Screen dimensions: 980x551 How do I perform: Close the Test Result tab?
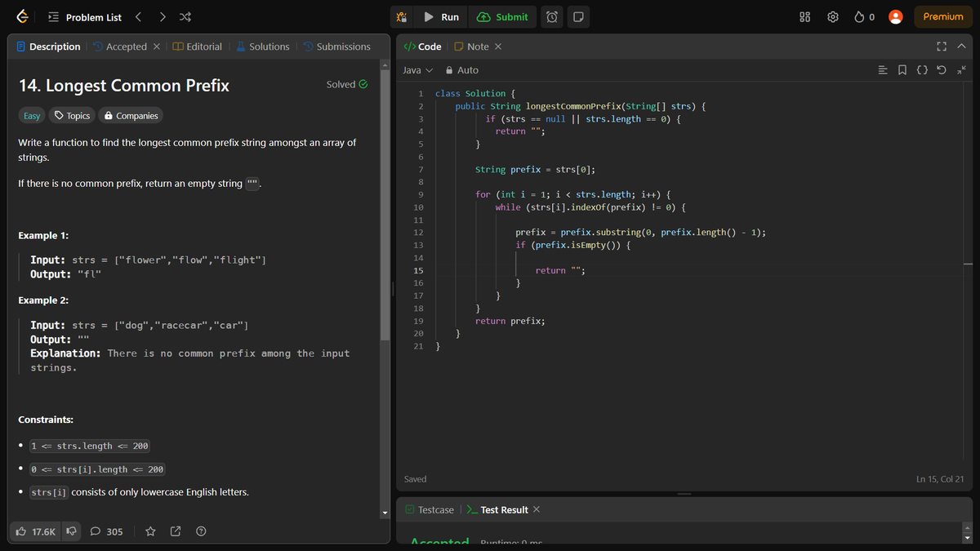(537, 509)
